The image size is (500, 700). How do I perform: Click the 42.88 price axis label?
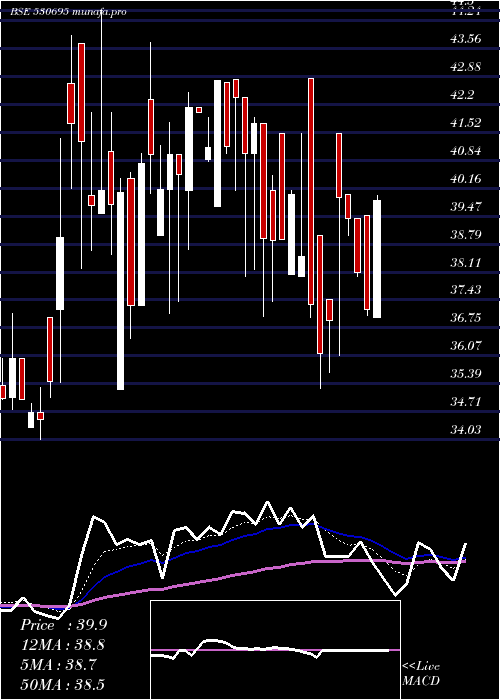tap(466, 67)
